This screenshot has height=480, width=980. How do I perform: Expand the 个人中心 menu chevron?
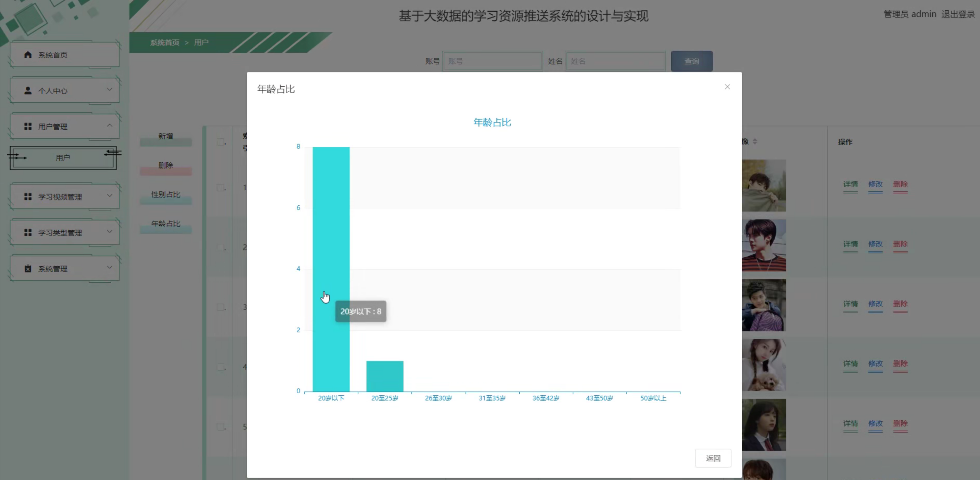[x=110, y=89]
